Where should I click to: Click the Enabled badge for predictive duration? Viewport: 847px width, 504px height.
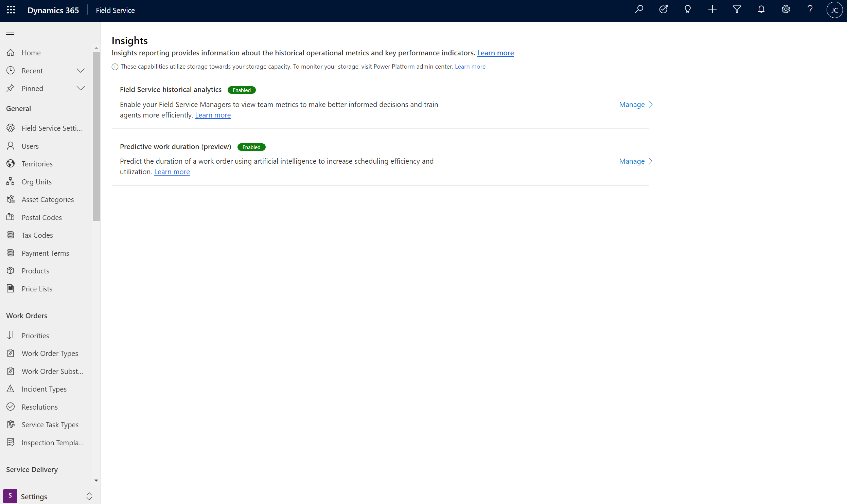(x=251, y=147)
